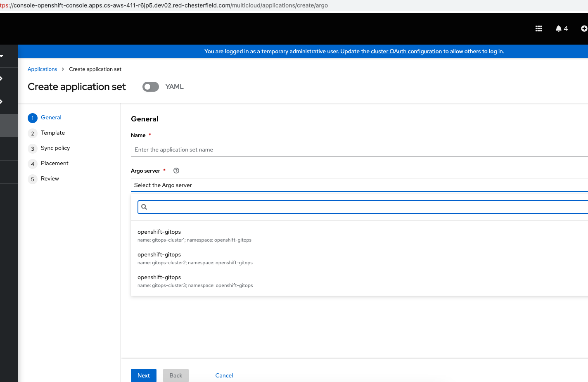The width and height of the screenshot is (588, 382).
Task: Show help for Argo server field
Action: (176, 171)
